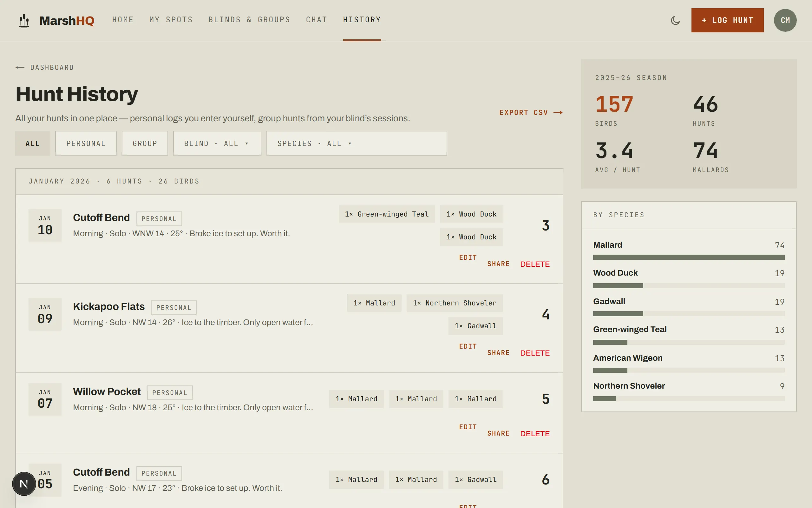Click the Personal badge beside Willow Pocket
The image size is (812, 508).
(x=170, y=392)
